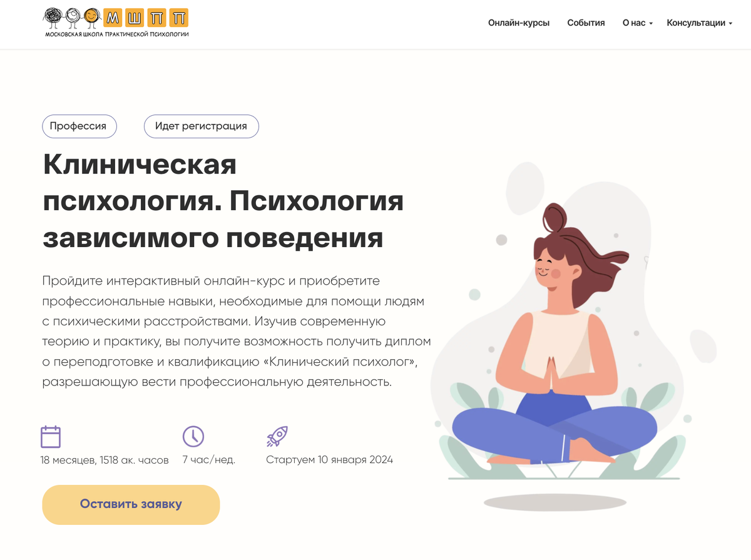
Task: Click the Клиническая психология course heading
Action: (x=223, y=201)
